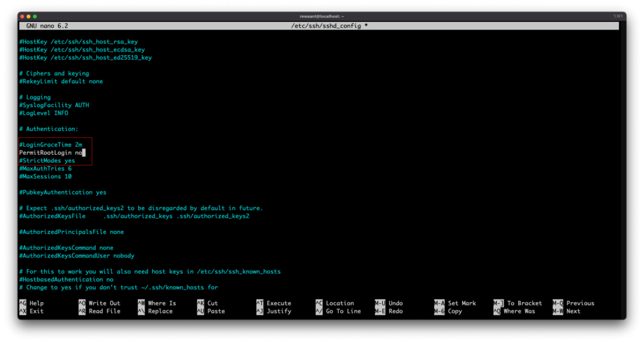Place cursor on the ssh_host_ecdsa_key HostKey line

pyautogui.click(x=82, y=50)
